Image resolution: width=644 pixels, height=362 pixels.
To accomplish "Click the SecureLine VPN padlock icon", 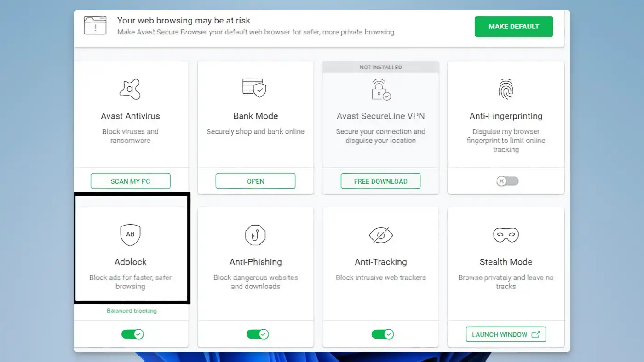I will pyautogui.click(x=380, y=90).
